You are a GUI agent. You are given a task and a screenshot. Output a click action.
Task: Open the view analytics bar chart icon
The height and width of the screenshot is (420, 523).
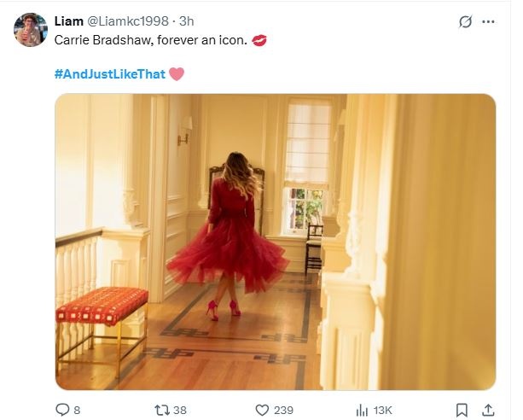tap(361, 410)
